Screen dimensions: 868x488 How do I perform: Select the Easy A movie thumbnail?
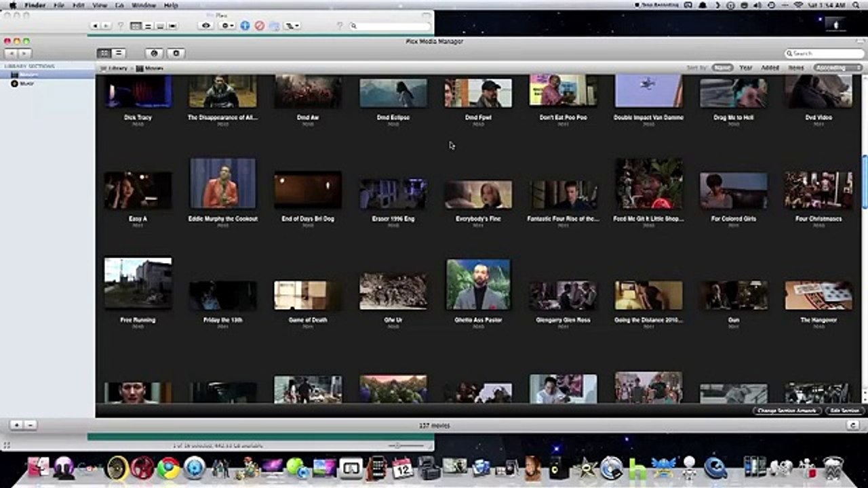(x=138, y=190)
